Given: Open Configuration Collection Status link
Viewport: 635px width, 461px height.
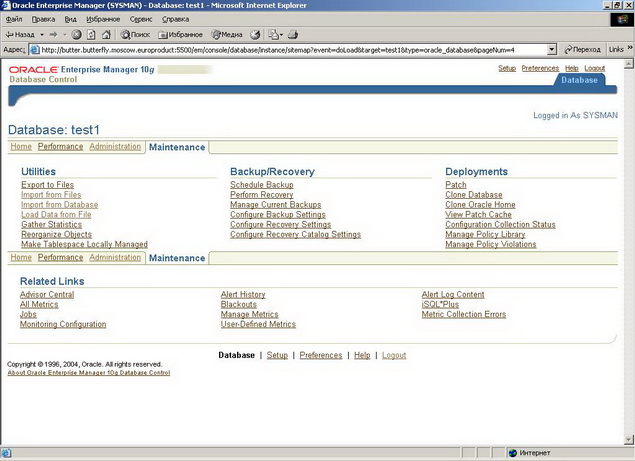Looking at the screenshot, I should pyautogui.click(x=500, y=224).
